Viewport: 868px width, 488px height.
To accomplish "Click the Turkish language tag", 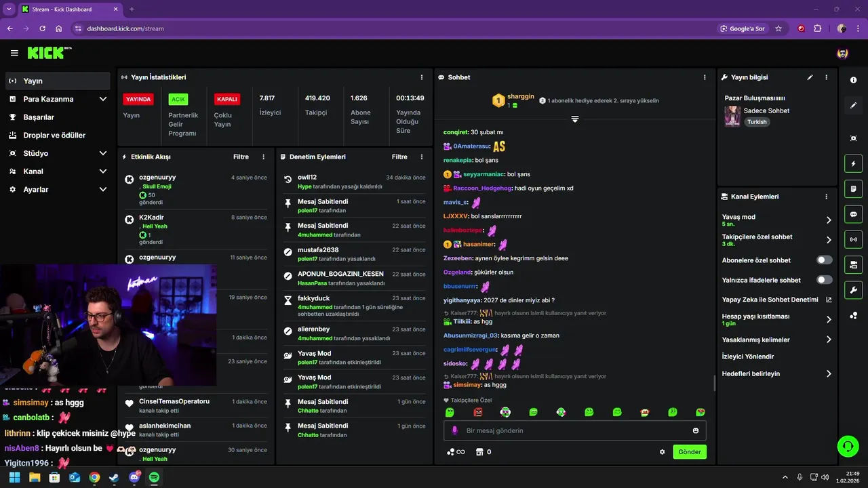I will point(757,122).
